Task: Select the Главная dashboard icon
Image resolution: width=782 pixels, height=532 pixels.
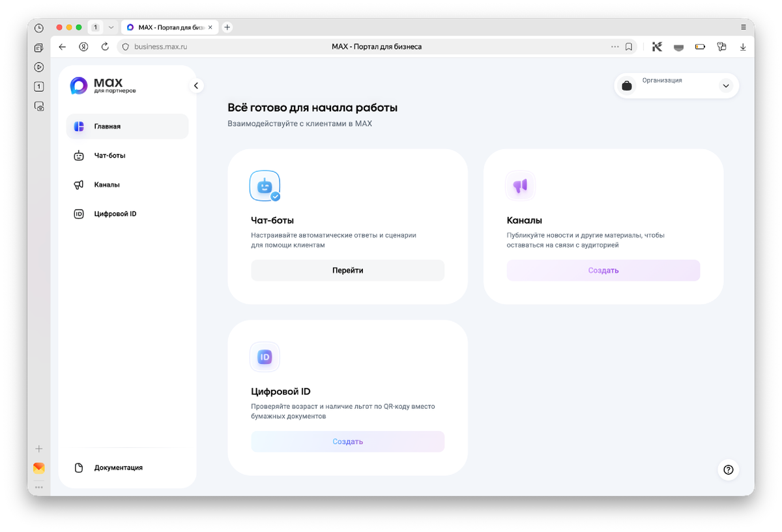Action: tap(80, 126)
